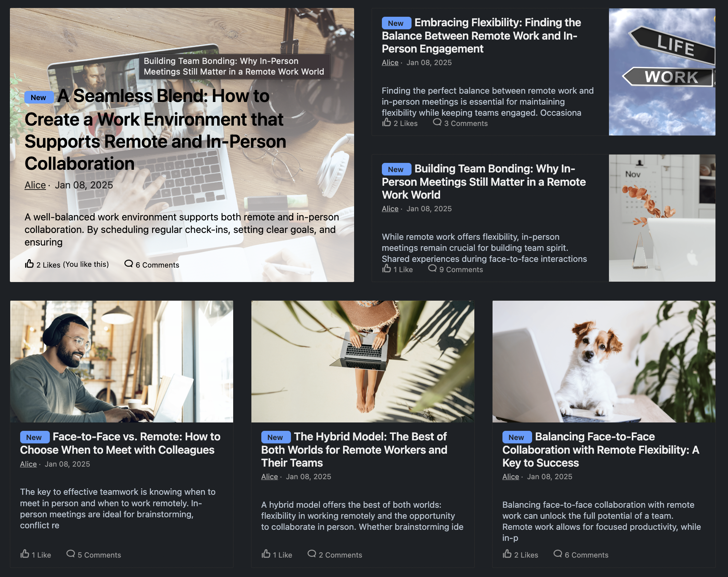728x577 pixels.
Task: Click thumbs-up icon on The Hybrid Model post
Action: point(266,554)
